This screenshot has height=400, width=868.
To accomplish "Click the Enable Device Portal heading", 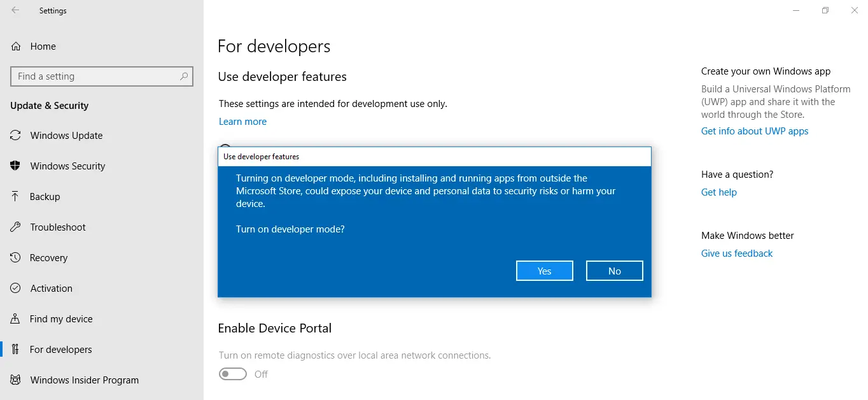I will pyautogui.click(x=275, y=329).
